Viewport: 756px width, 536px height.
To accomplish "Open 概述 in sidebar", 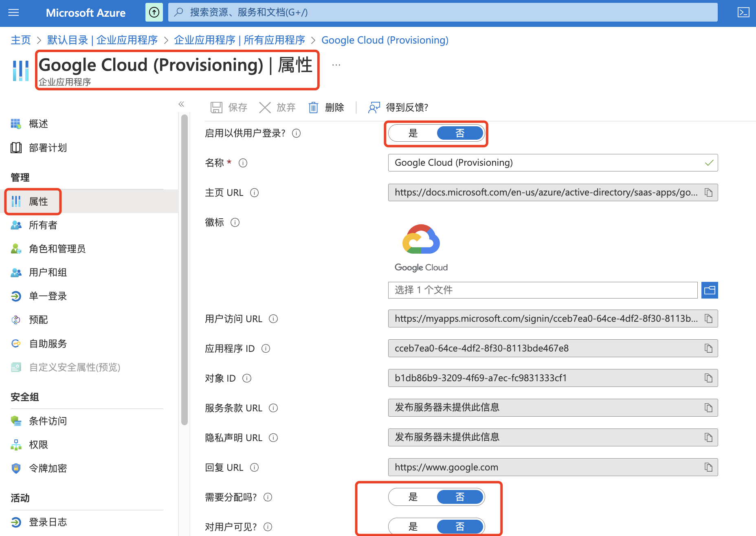I will point(38,124).
